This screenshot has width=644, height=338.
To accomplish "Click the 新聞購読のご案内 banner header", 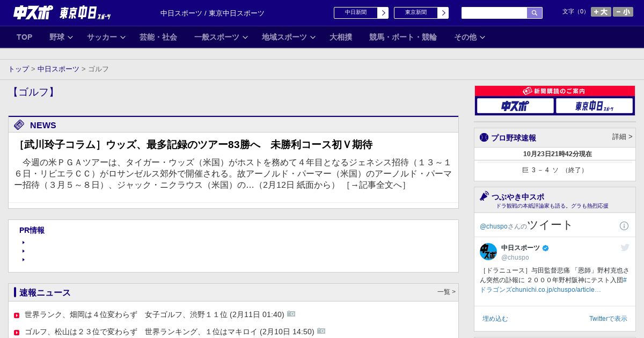I will 555,91.
